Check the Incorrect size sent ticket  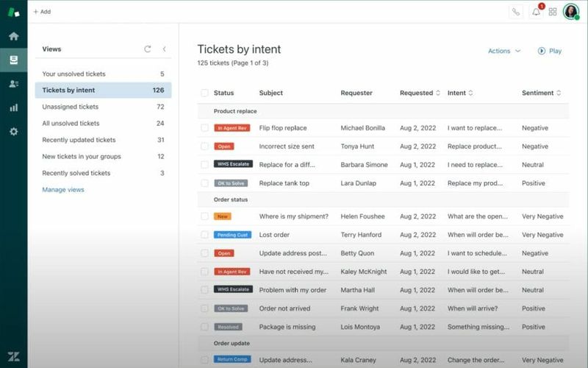(204, 146)
